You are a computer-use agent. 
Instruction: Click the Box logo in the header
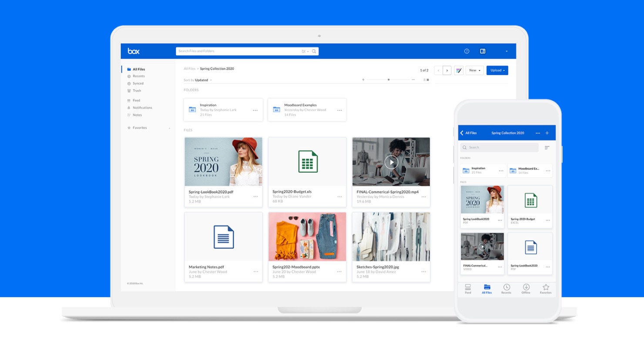[x=134, y=51]
